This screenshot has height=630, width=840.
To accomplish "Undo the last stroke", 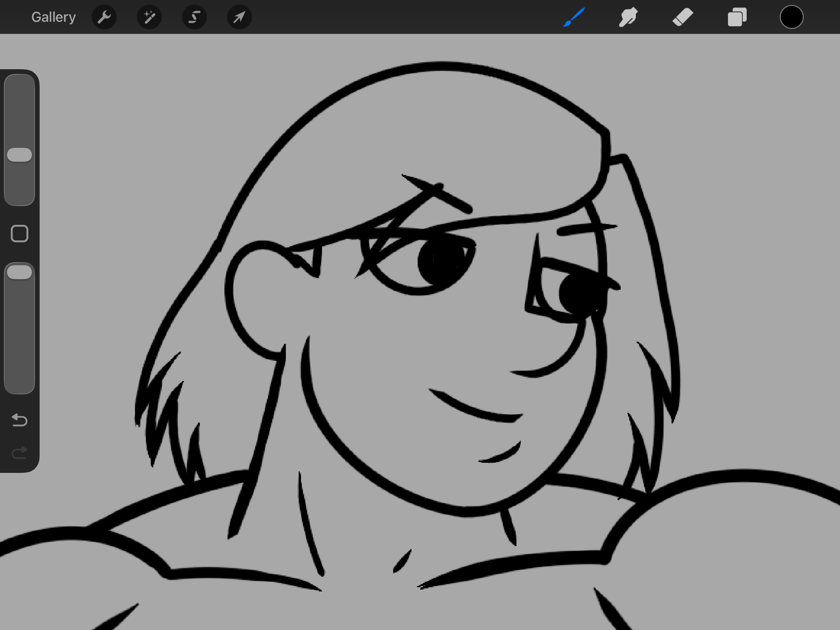I will [19, 420].
